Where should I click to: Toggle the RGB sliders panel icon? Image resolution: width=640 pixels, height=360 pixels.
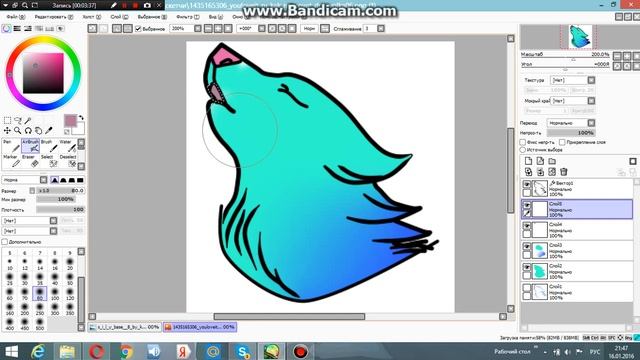[x=17, y=29]
